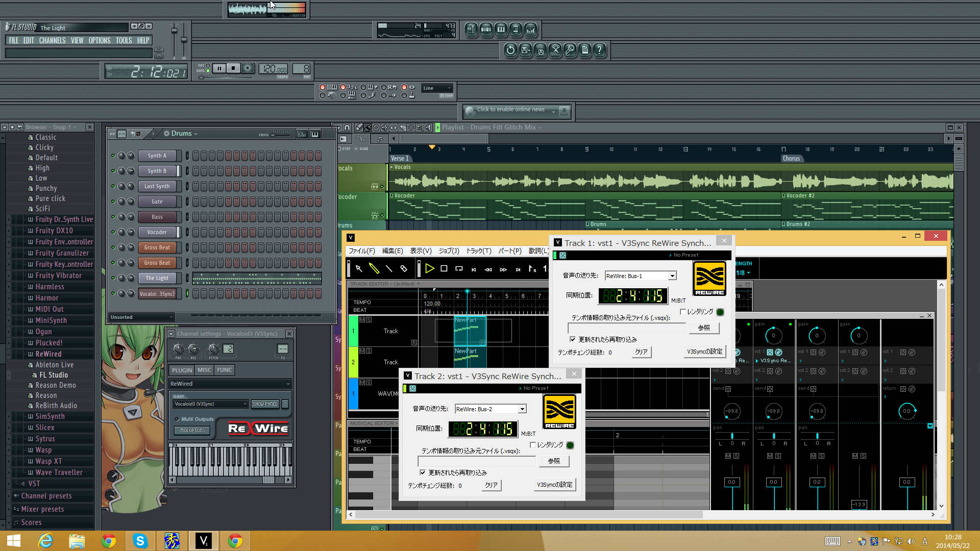Toggle the wait for input option

[343, 95]
